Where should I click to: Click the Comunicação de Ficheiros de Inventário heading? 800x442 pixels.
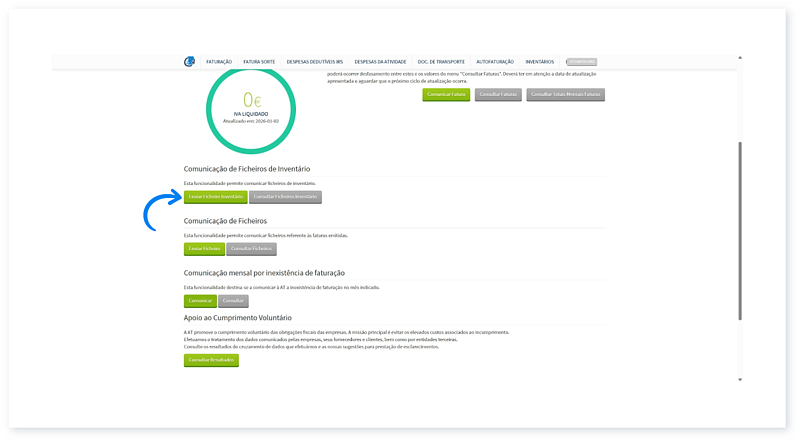pyautogui.click(x=247, y=169)
